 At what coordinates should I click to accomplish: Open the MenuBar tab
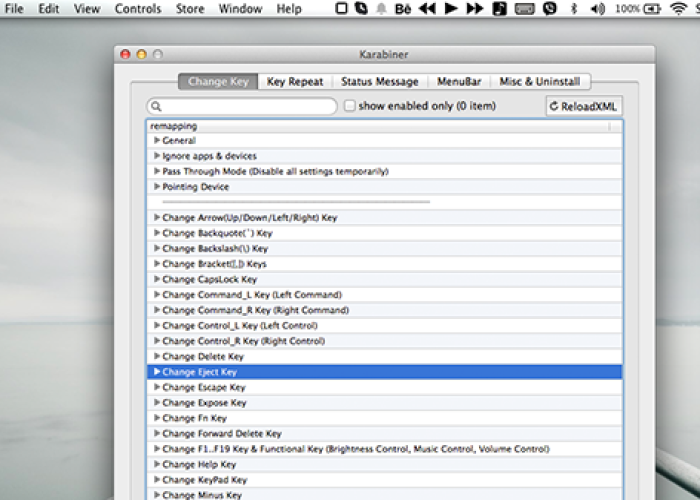(459, 82)
